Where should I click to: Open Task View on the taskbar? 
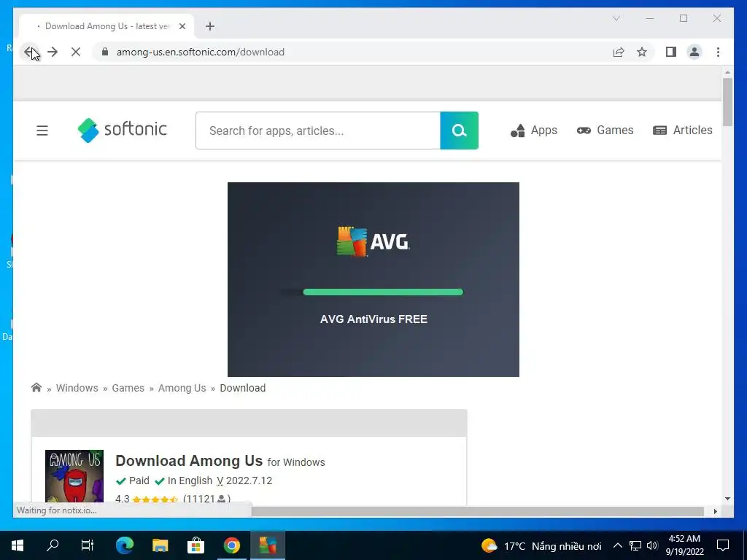88,545
